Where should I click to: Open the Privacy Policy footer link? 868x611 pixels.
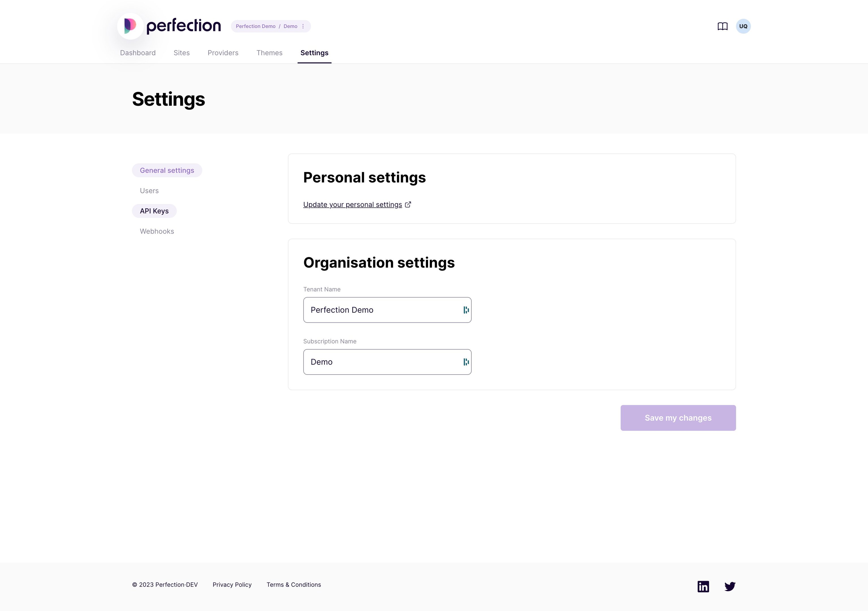(x=232, y=584)
